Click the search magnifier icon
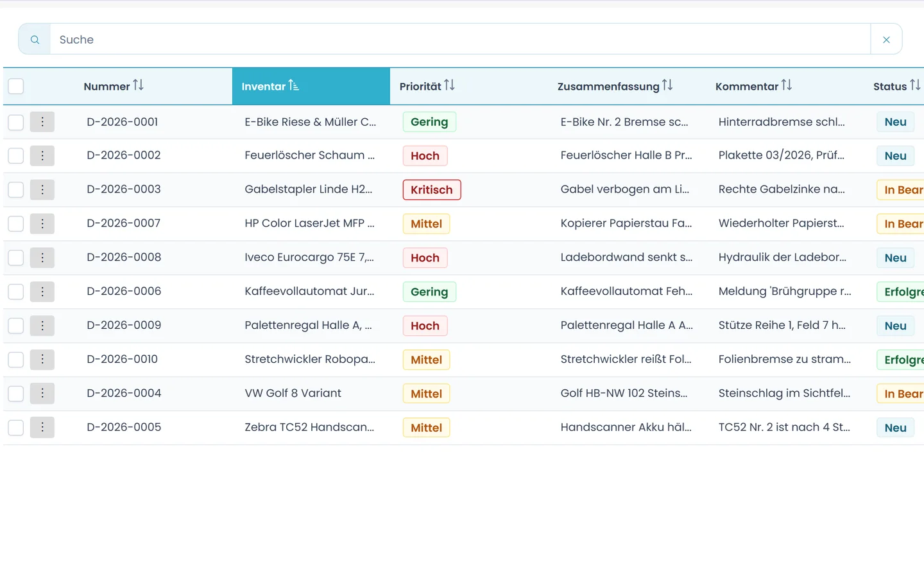The width and height of the screenshot is (924, 578). point(35,40)
